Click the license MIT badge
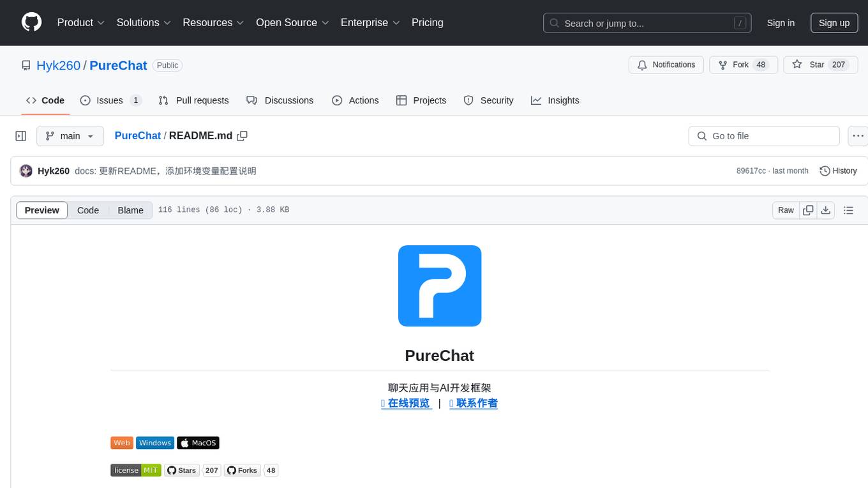Image resolution: width=868 pixels, height=488 pixels. pos(136,470)
